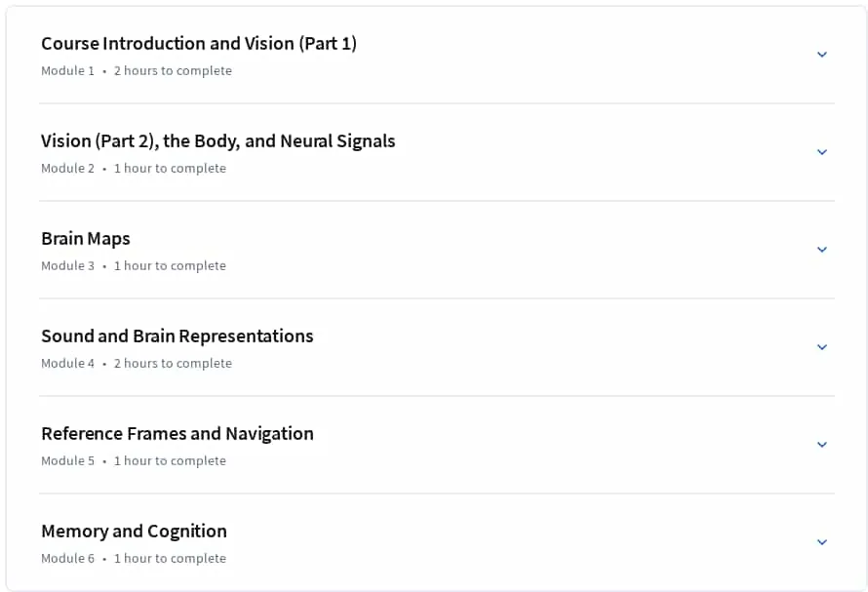Select Sound and Brain Representations title
This screenshot has width=868, height=592.
tap(178, 336)
